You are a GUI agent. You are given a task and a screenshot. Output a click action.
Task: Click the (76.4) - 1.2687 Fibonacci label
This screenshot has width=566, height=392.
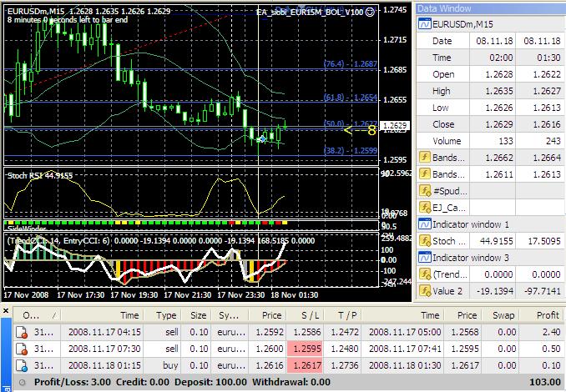tap(350, 64)
